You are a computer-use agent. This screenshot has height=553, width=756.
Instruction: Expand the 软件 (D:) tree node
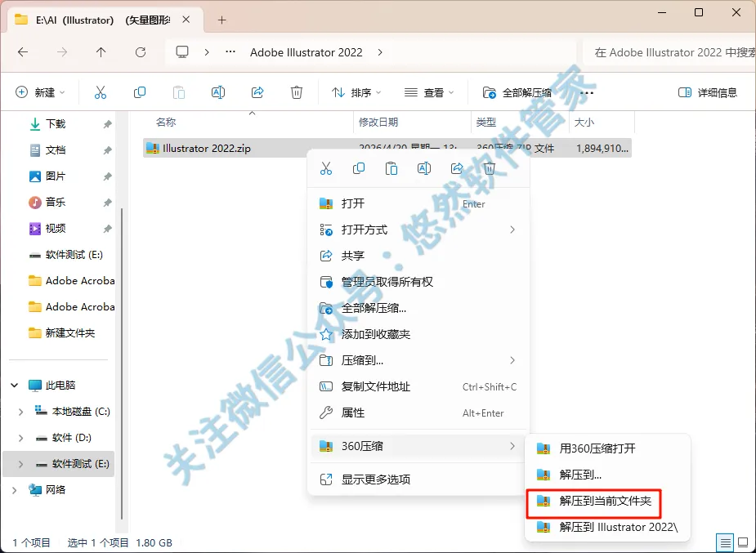20,438
